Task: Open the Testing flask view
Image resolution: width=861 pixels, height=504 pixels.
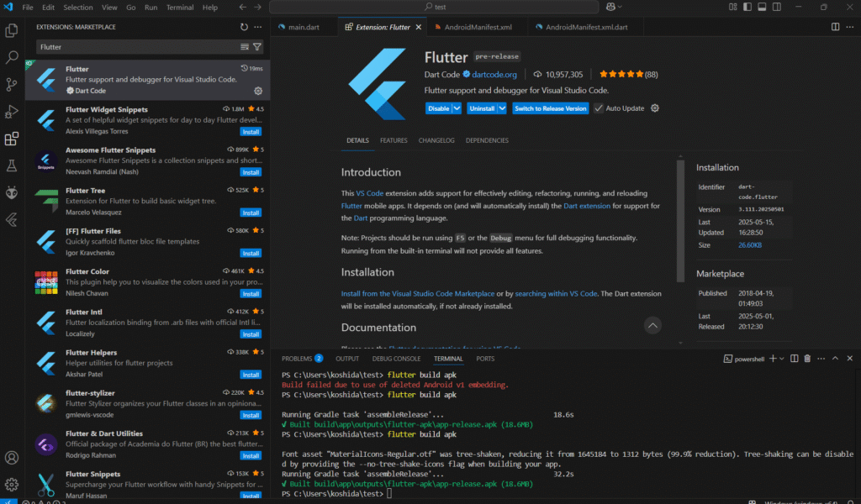Action: 12,165
